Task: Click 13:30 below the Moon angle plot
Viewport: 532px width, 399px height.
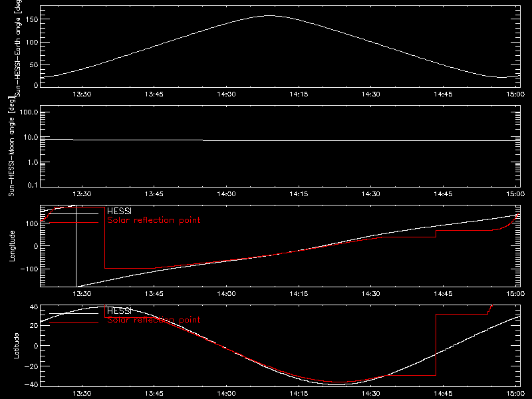Action: coord(82,194)
